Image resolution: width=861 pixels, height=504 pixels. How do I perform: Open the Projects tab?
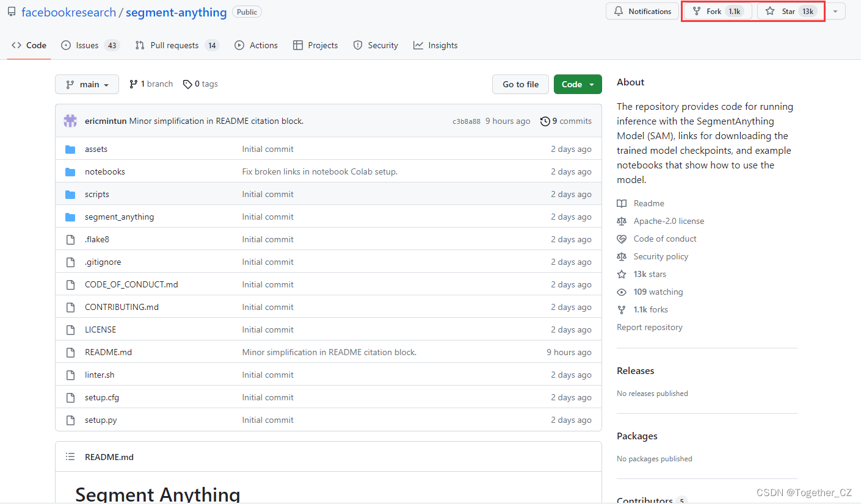click(316, 45)
